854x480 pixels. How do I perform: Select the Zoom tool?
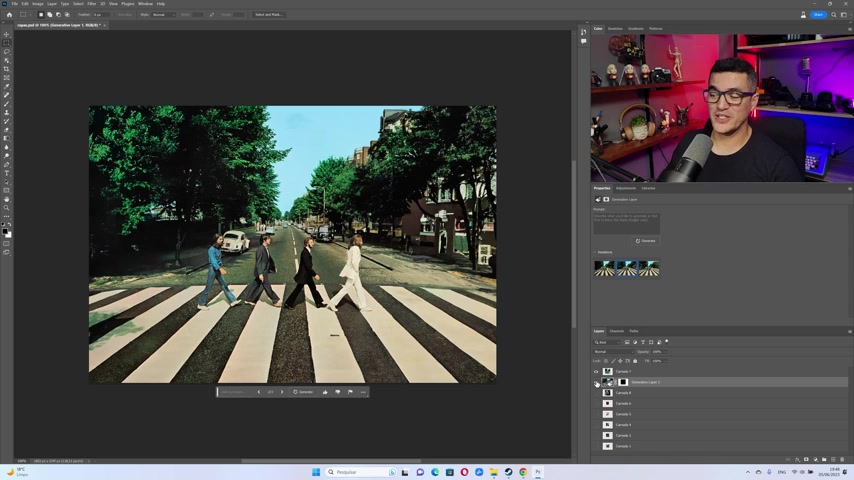7,208
